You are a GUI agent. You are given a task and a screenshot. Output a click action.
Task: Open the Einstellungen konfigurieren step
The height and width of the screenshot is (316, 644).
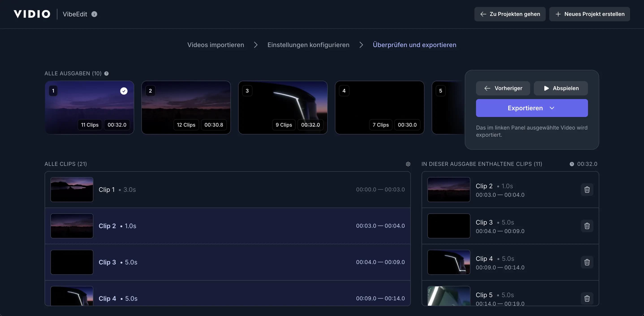click(308, 45)
